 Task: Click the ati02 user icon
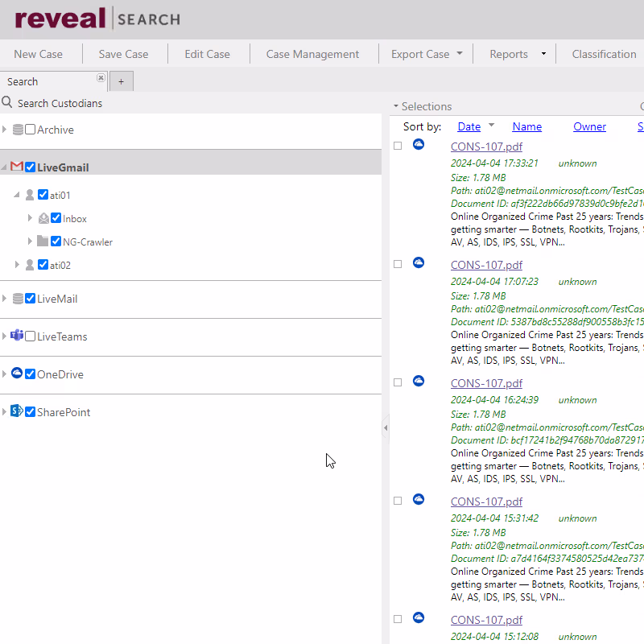point(30,265)
